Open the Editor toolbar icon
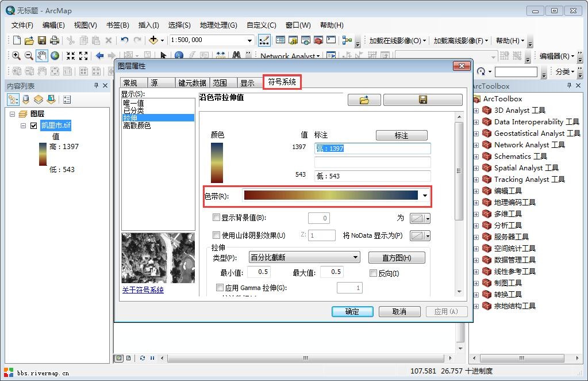This screenshot has height=381, width=588. coord(264,40)
